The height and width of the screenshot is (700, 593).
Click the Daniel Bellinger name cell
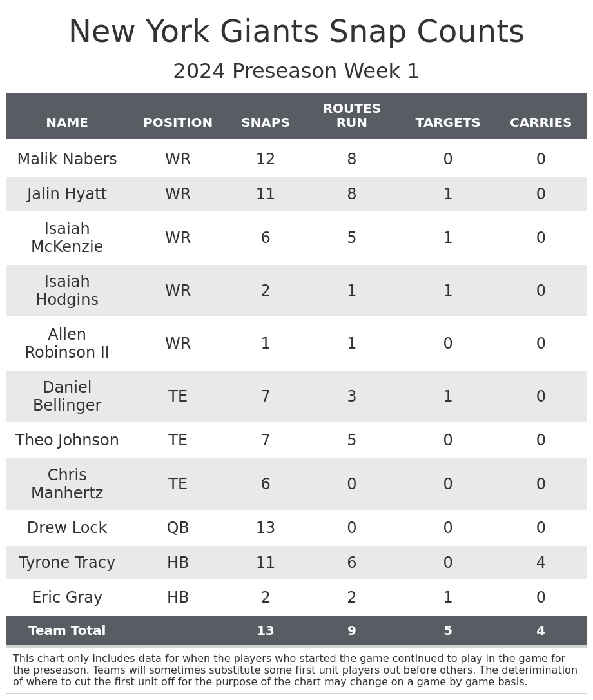67,396
